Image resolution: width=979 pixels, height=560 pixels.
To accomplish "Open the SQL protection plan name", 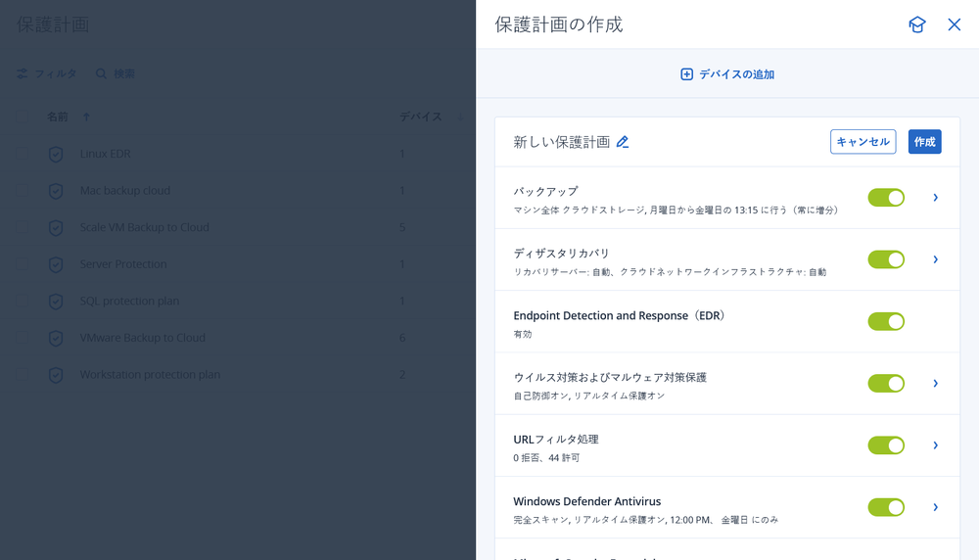I will coord(129,301).
